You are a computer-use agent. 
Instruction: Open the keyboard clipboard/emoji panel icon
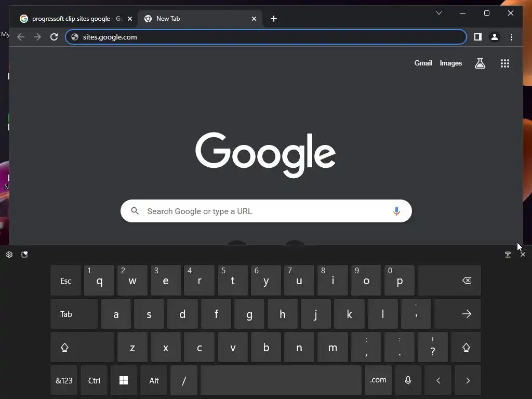click(24, 255)
